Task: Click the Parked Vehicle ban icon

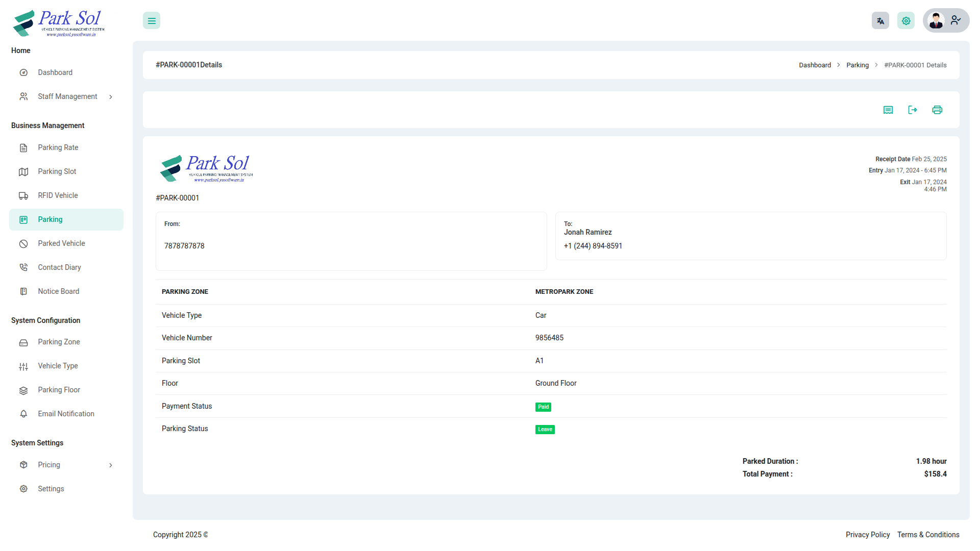Action: [23, 244]
